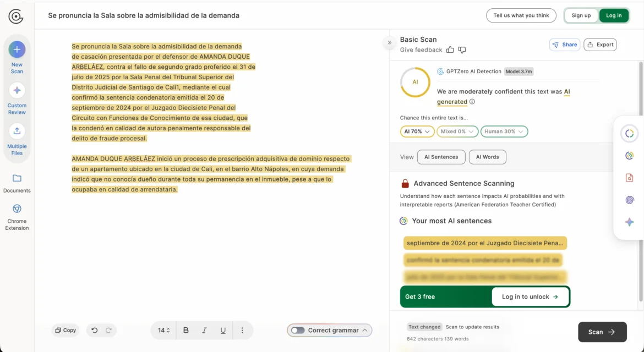Toggle bold formatting in the editor toolbar
This screenshot has width=644, height=352.
185,330
